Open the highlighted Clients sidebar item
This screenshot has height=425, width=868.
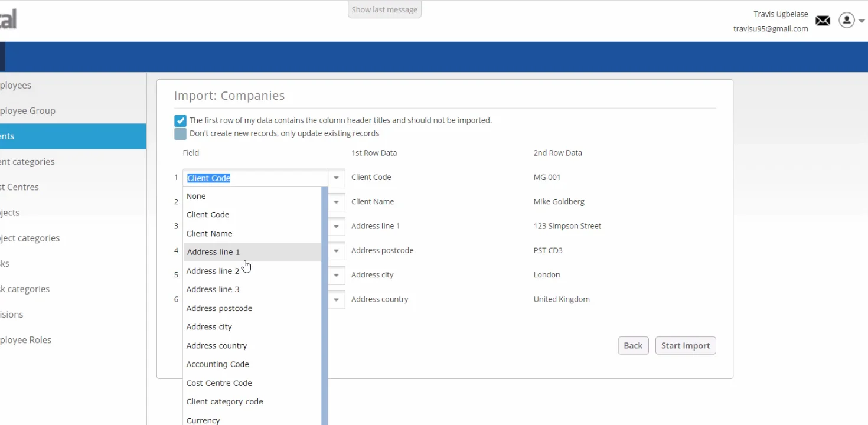(73, 136)
